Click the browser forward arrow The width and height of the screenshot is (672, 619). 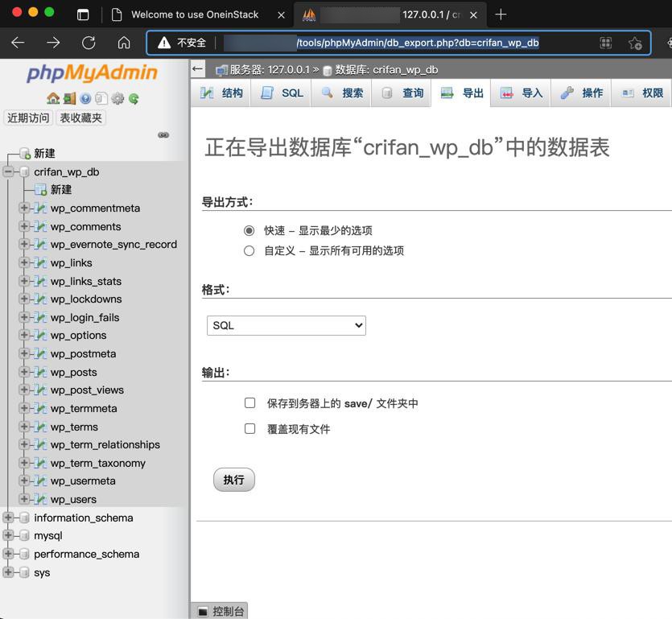click(x=53, y=43)
